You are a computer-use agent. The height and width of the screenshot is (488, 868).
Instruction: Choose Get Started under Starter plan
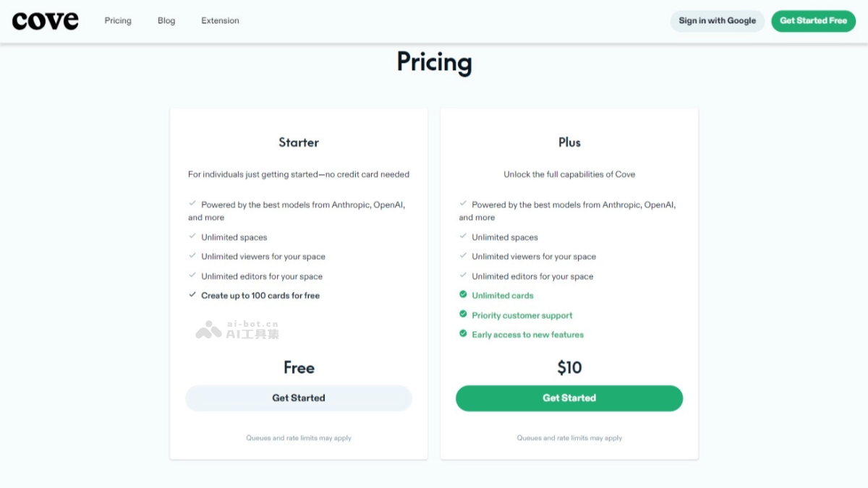[x=299, y=398]
